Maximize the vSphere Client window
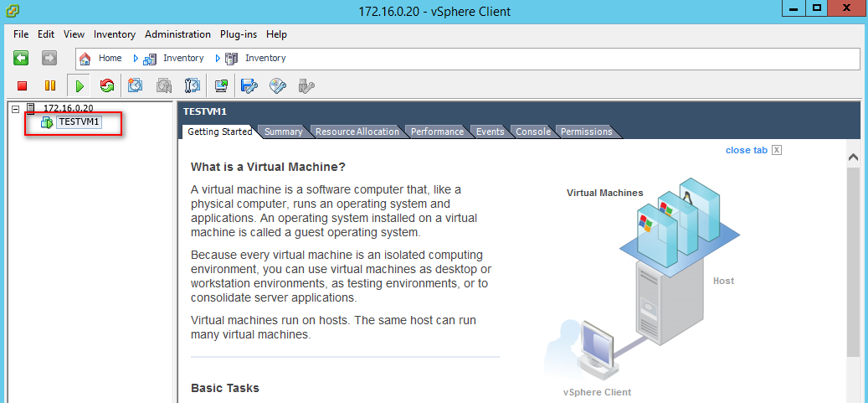This screenshot has height=403, width=868. (816, 8)
